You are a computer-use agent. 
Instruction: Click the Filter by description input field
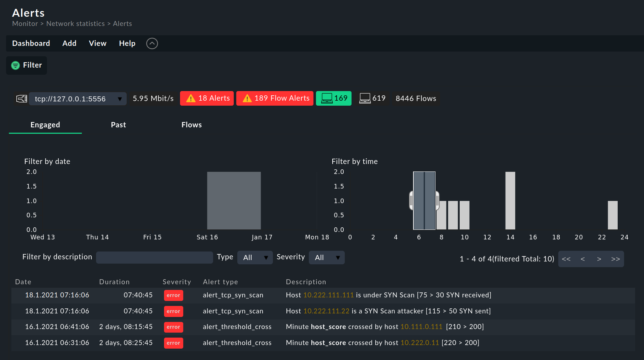154,258
